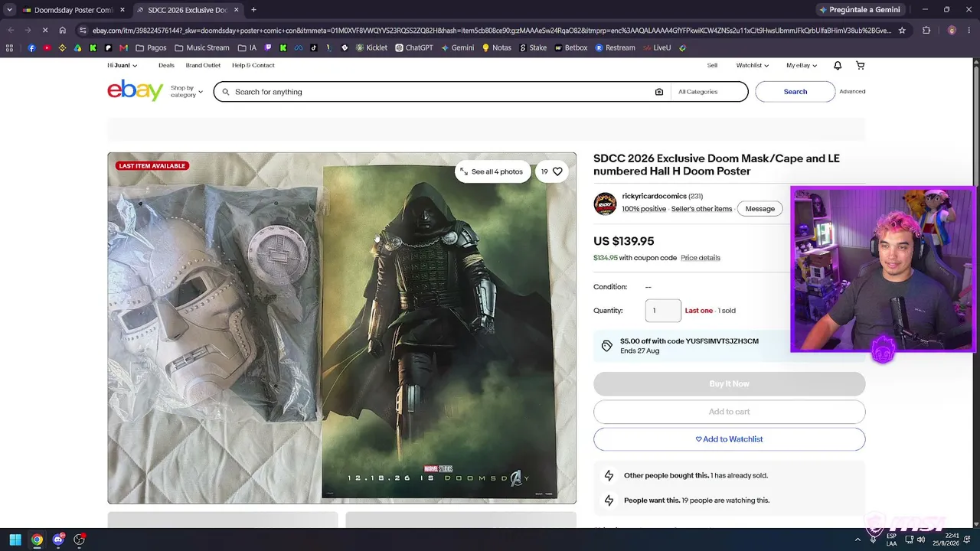The height and width of the screenshot is (551, 980).
Task: Click the Add to cart button
Action: [729, 412]
